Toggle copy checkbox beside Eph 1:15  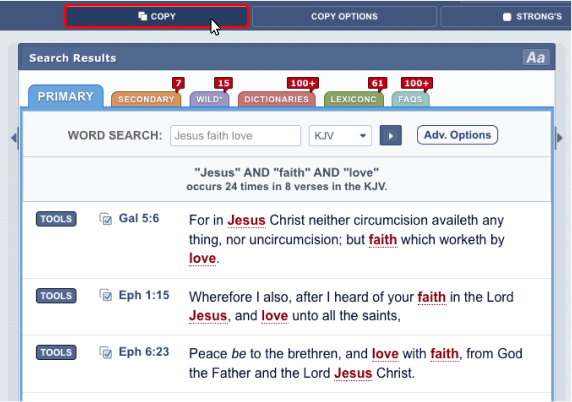pos(106,295)
